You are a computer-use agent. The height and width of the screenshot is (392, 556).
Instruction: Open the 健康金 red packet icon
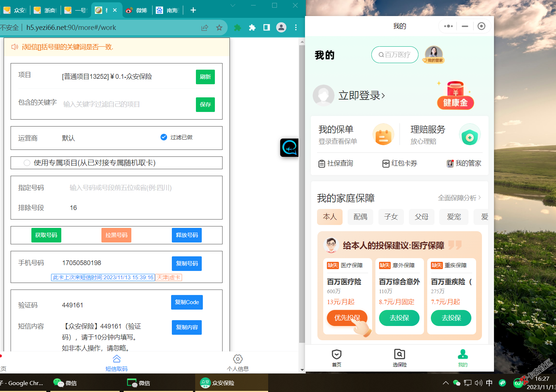tap(455, 96)
